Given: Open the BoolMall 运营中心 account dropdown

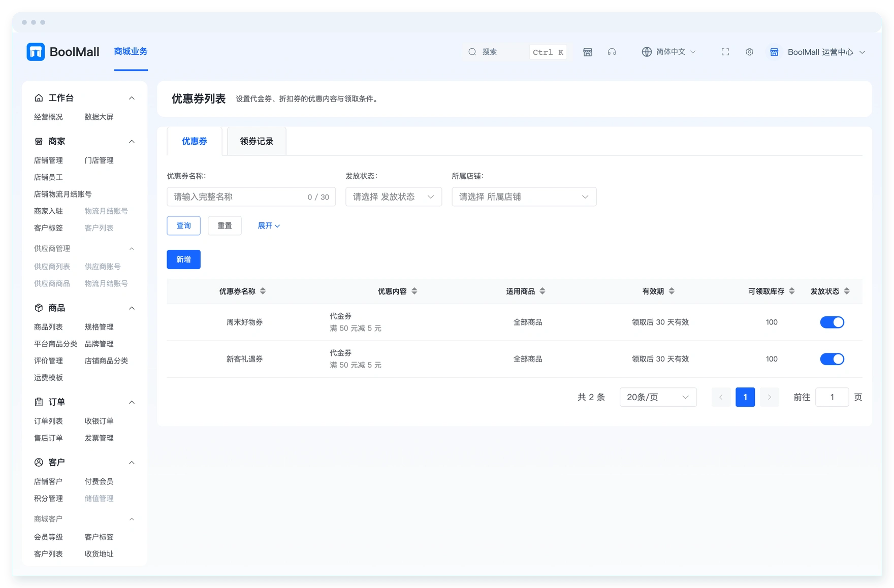Looking at the screenshot, I should 817,52.
